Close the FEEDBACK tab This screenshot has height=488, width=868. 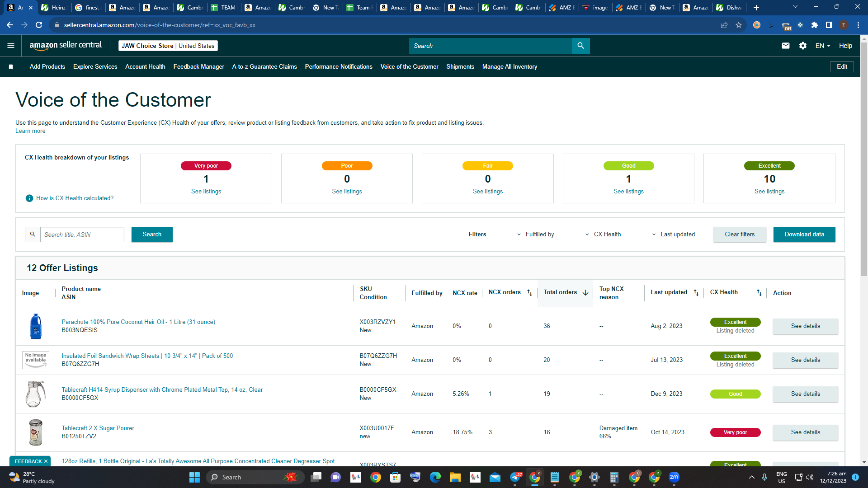coord(46,461)
